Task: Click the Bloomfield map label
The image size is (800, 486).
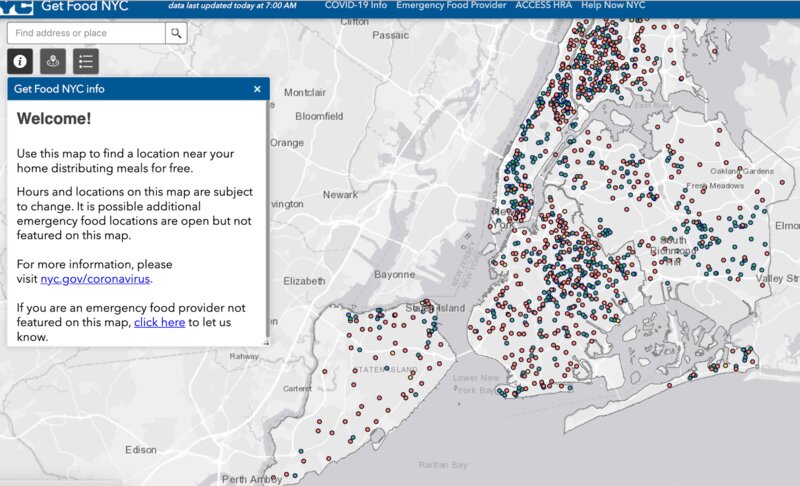Action: (319, 116)
